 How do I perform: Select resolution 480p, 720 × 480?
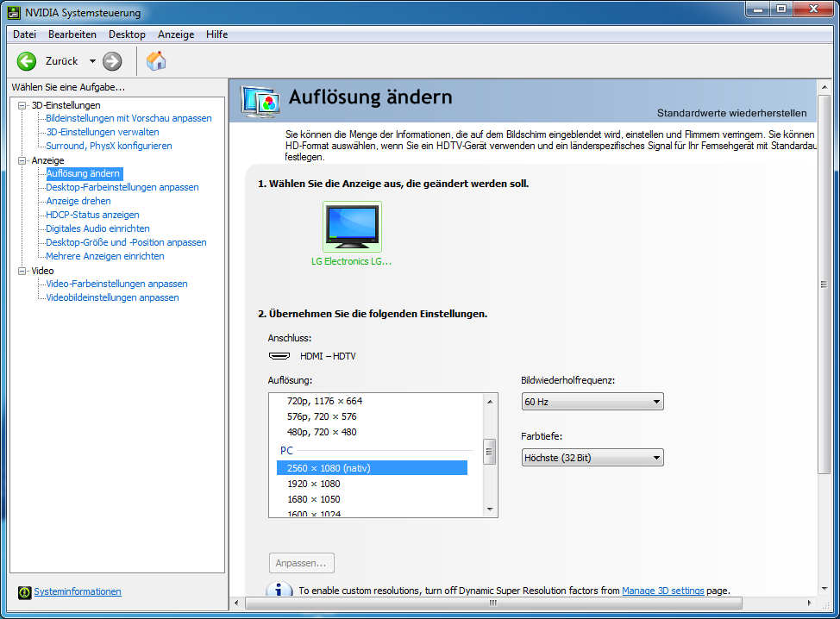(x=322, y=432)
